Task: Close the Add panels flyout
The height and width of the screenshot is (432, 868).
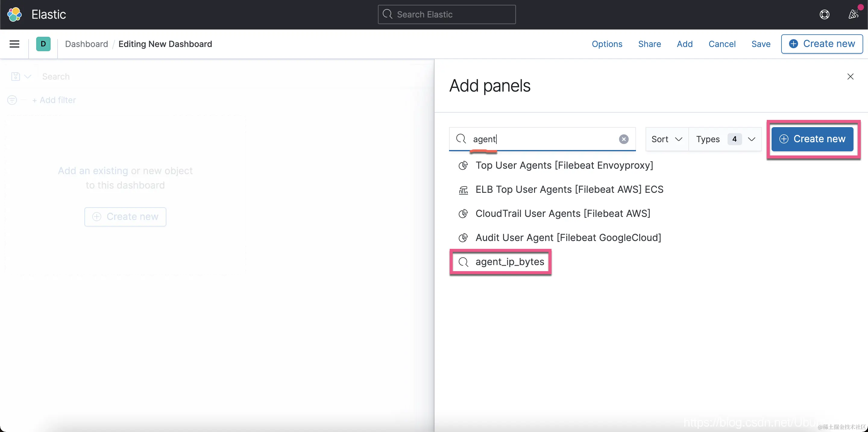Action: 850,77
